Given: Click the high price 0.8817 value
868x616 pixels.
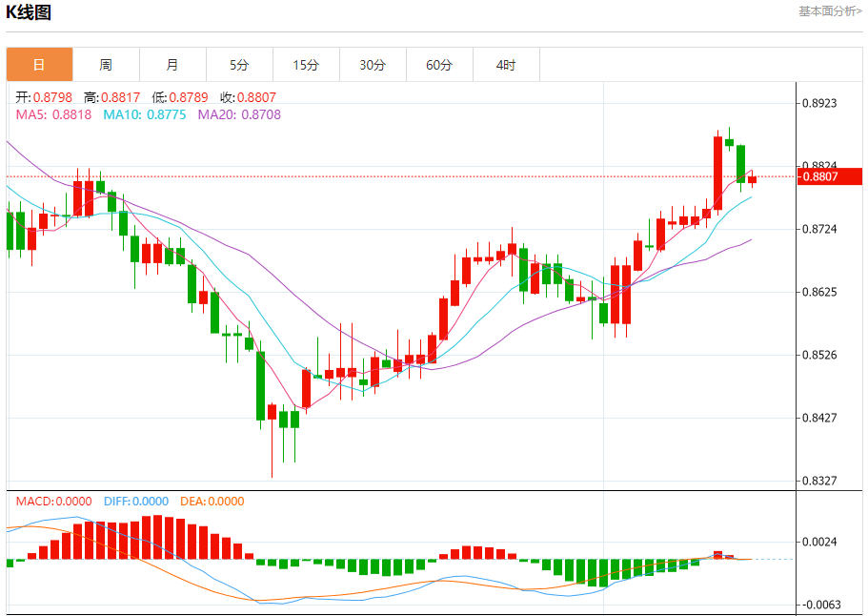Looking at the screenshot, I should coord(121,97).
